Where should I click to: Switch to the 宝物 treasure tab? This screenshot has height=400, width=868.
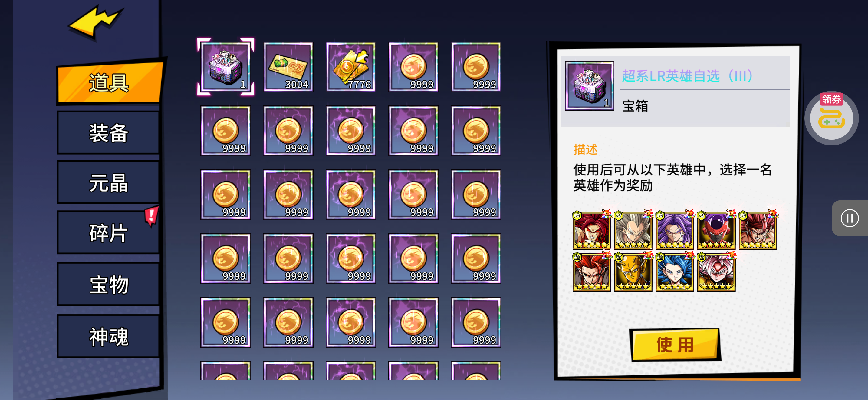[x=108, y=284]
